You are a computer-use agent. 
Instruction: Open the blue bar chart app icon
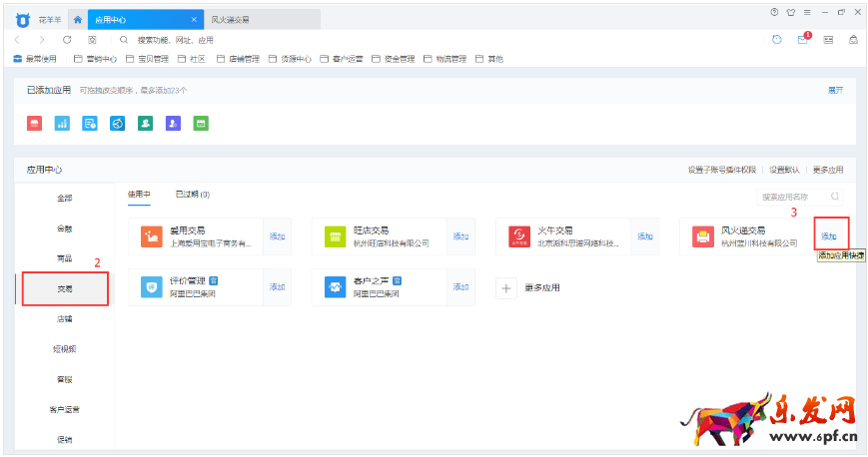pos(62,123)
